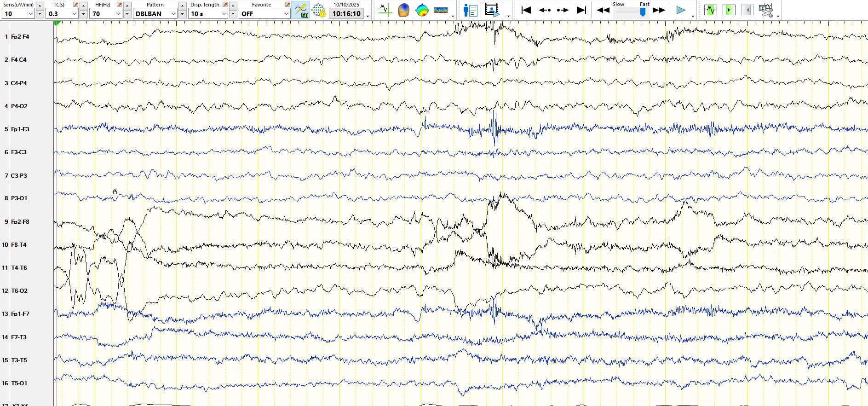
Task: Step the TC(s) value up
Action: point(84,6)
